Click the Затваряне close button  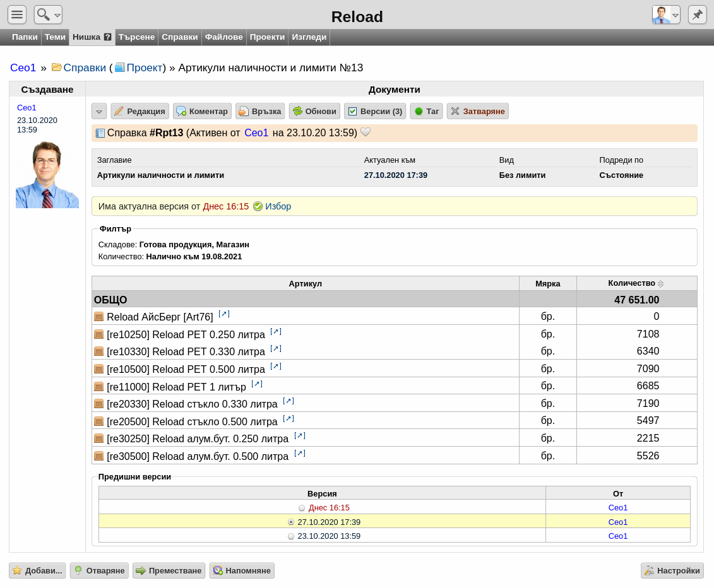tap(478, 112)
